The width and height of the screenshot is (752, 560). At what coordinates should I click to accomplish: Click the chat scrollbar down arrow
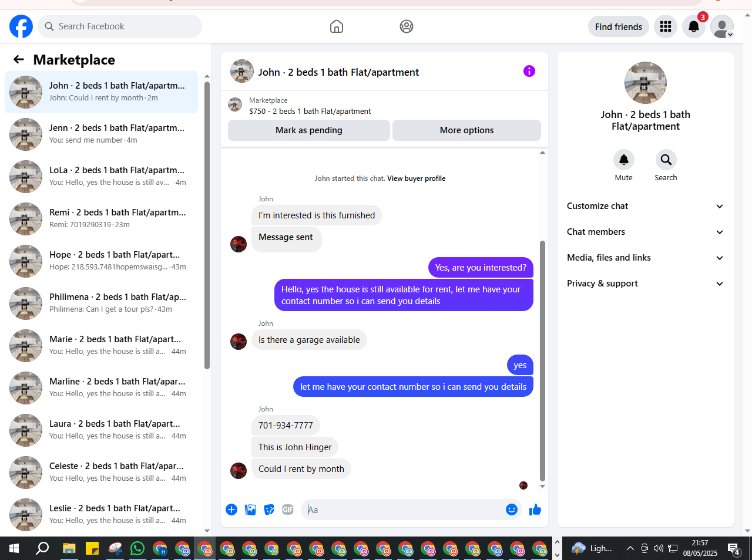click(542, 486)
